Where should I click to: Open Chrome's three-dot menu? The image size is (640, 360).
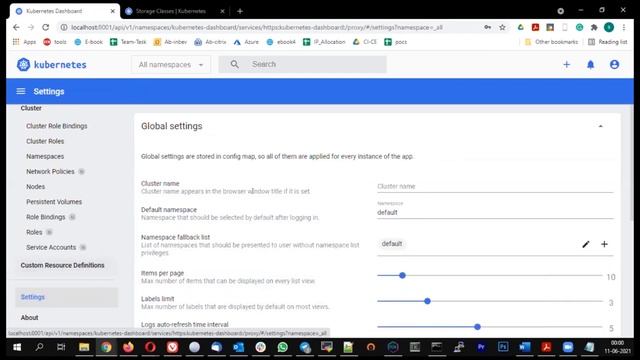624,27
